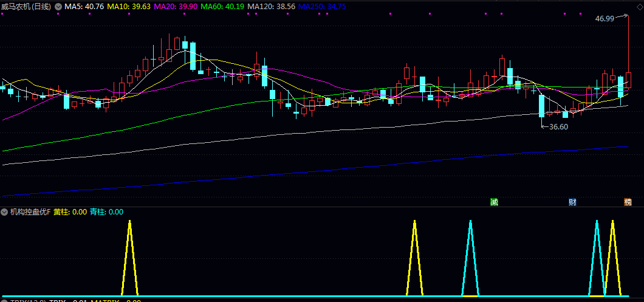644x302 pixels.
Task: Click the blue 财 financial report marker
Action: pyautogui.click(x=572, y=202)
